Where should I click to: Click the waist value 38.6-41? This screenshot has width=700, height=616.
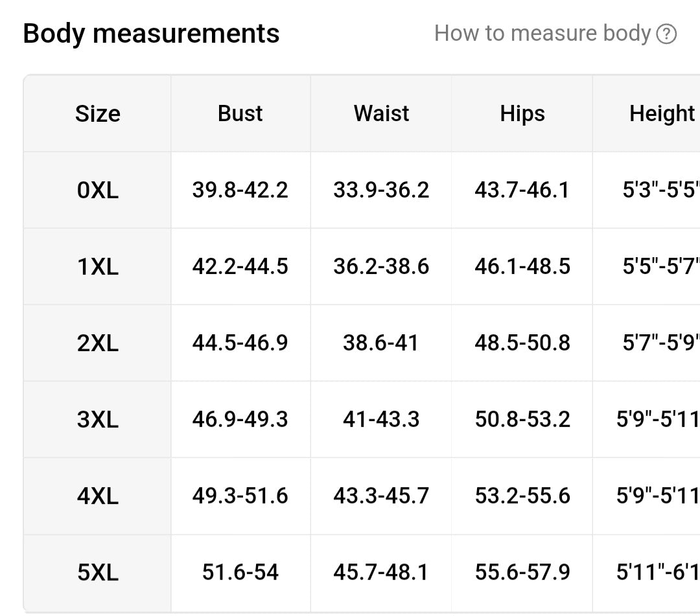click(x=381, y=343)
